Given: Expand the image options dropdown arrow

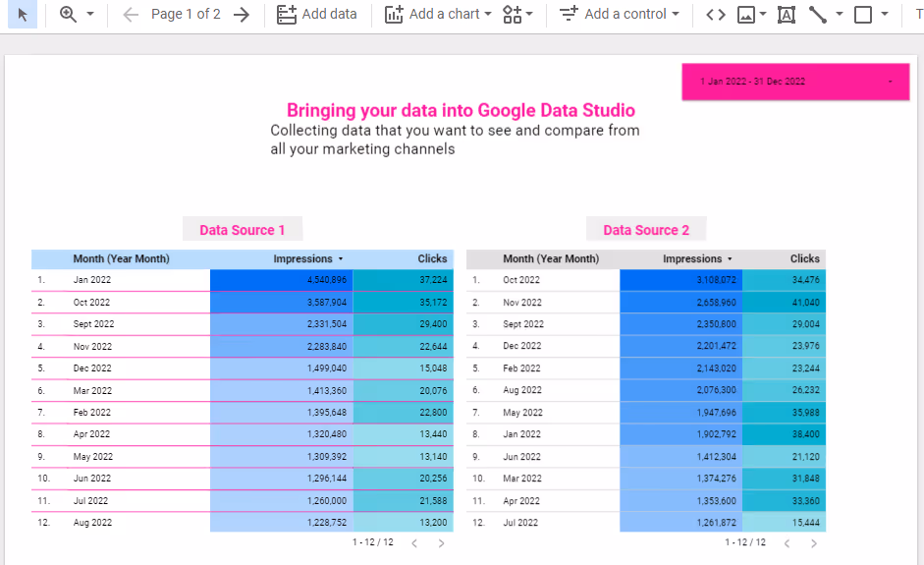Looking at the screenshot, I should (763, 14).
